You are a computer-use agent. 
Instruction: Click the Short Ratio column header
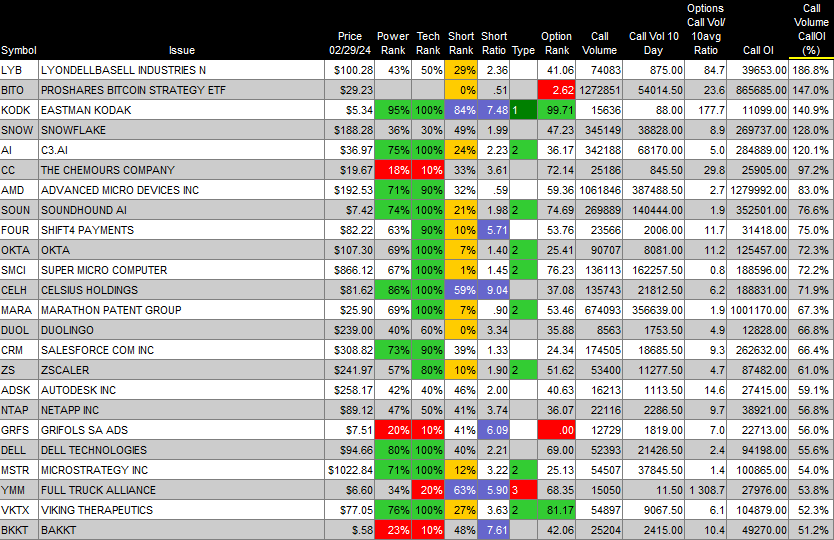click(x=494, y=43)
